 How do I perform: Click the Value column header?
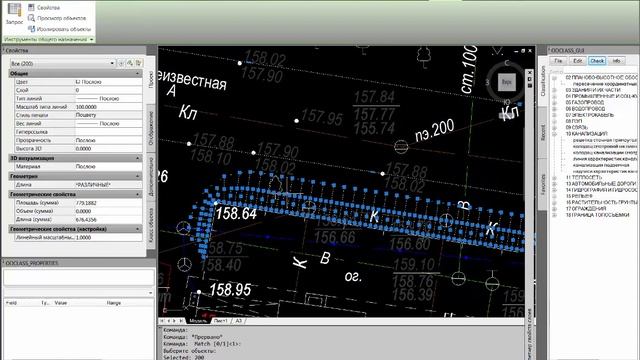(61, 303)
